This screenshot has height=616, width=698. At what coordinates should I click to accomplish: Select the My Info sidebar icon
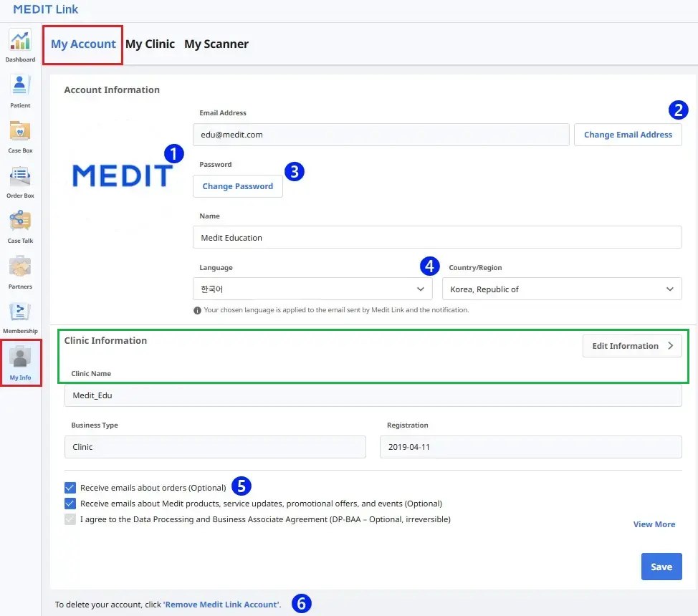click(x=20, y=357)
